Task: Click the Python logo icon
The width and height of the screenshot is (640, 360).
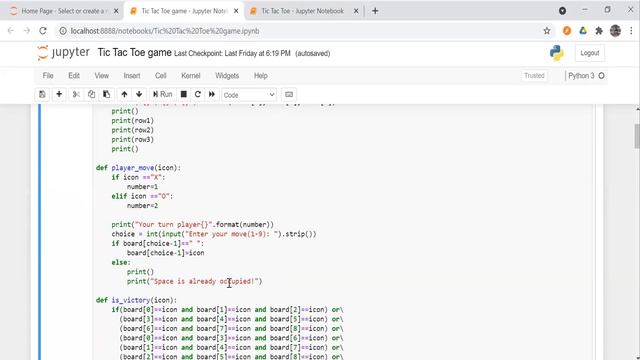Action: [x=557, y=53]
